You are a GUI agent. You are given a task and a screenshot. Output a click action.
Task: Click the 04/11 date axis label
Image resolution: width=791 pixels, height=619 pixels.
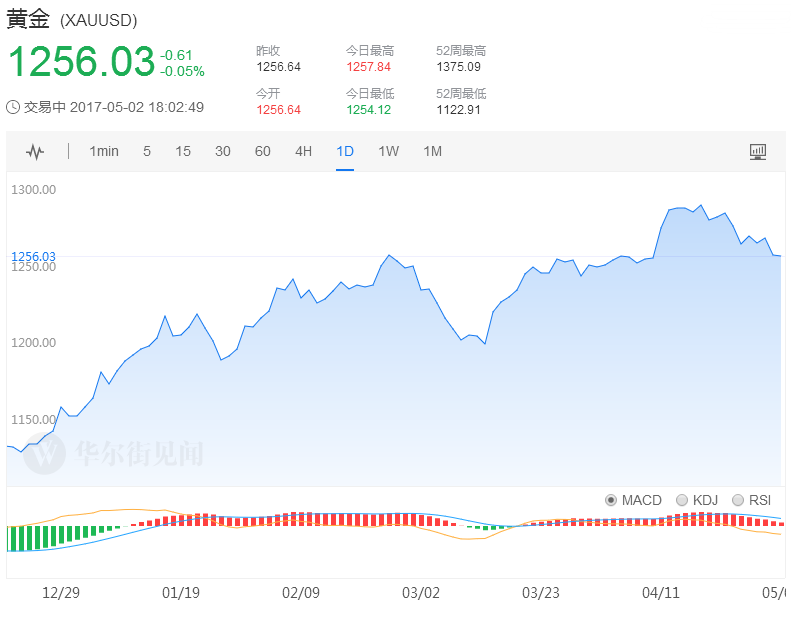(x=661, y=593)
